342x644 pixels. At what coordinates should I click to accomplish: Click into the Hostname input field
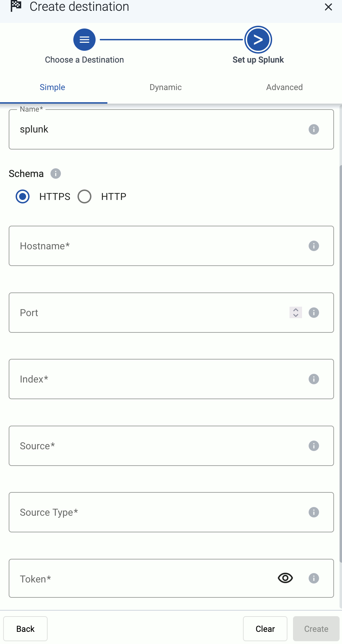tap(171, 246)
